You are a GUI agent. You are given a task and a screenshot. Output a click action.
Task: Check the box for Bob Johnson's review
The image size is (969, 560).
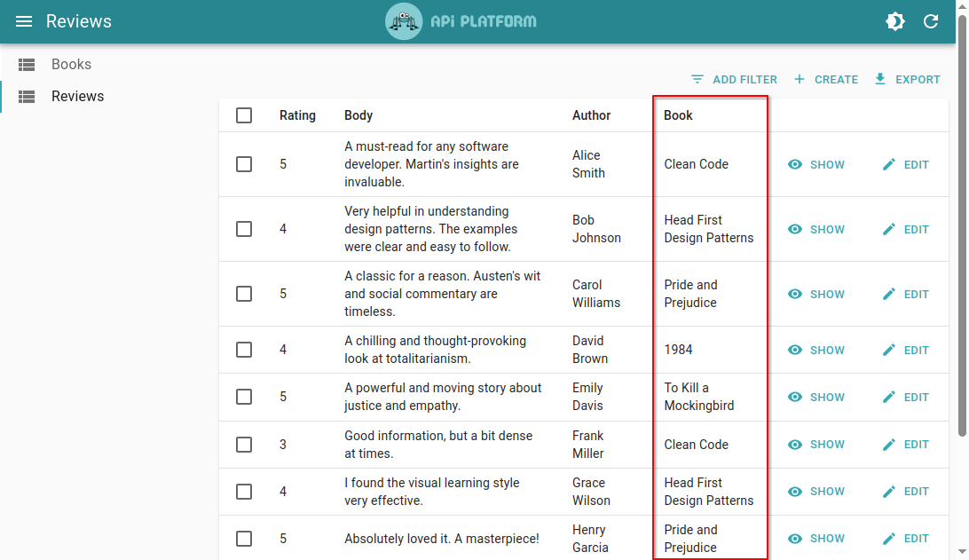(x=244, y=229)
